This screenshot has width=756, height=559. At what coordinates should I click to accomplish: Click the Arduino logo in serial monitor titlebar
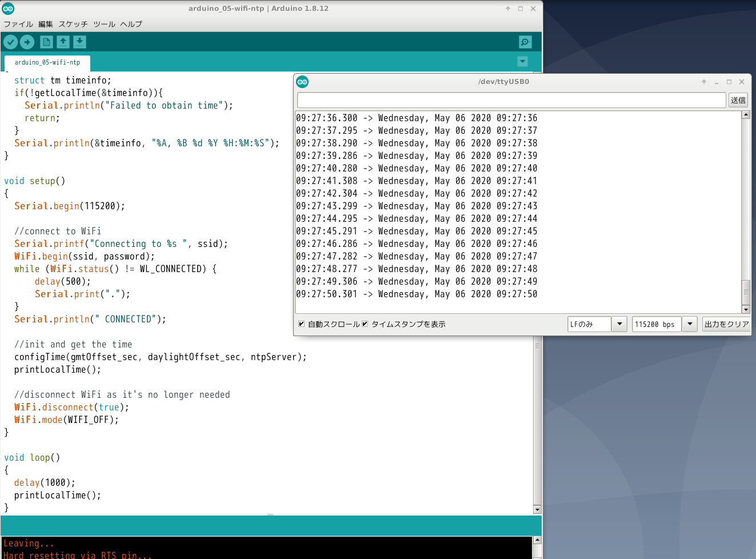pyautogui.click(x=302, y=82)
